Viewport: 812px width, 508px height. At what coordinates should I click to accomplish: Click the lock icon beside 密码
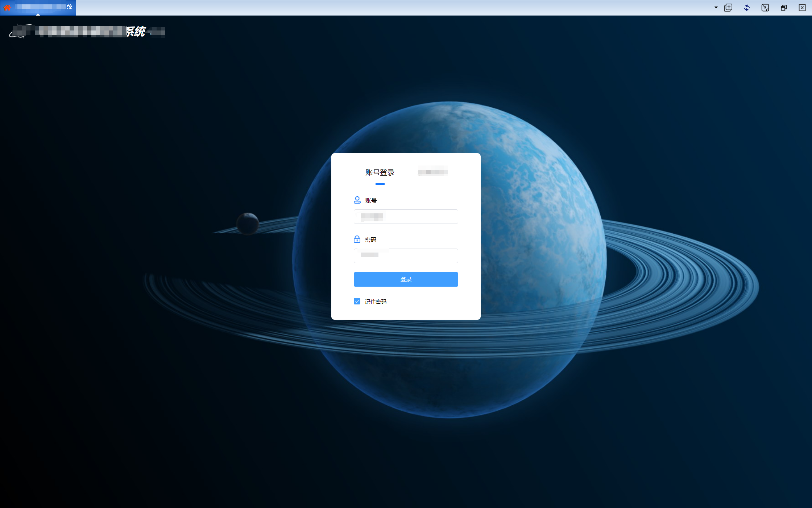point(357,239)
